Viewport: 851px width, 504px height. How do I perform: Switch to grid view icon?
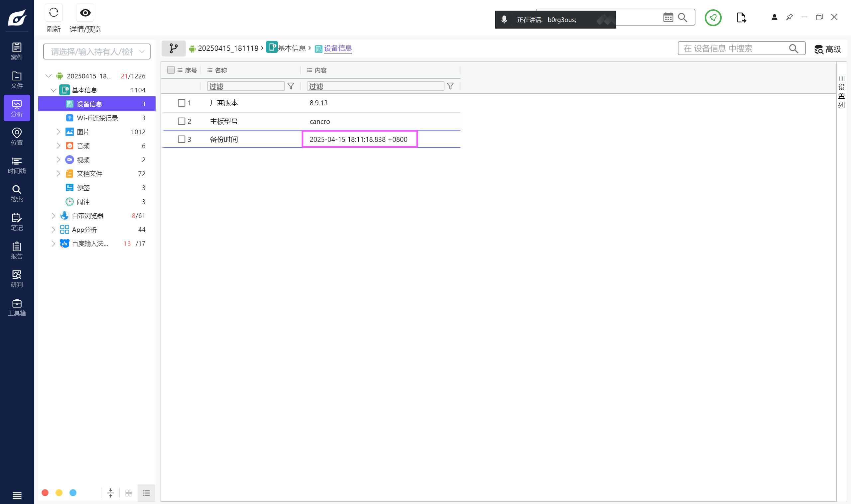[128, 493]
